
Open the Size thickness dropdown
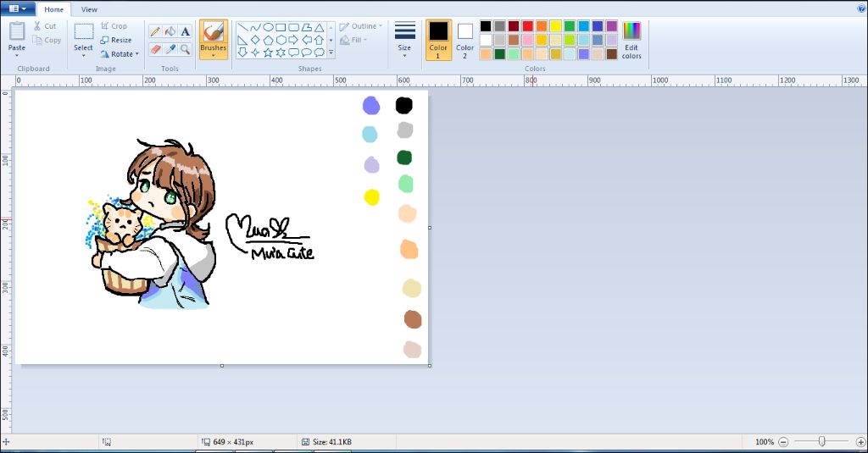(404, 39)
